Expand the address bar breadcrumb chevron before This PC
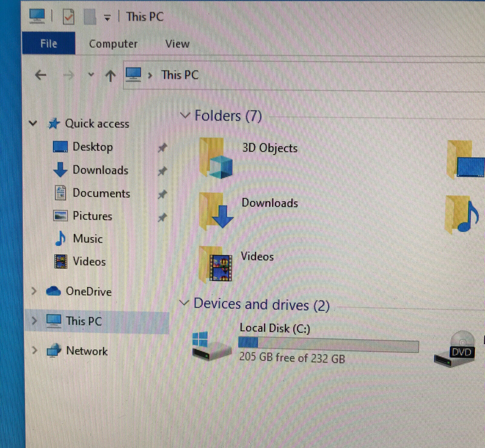The height and width of the screenshot is (448, 485). point(150,76)
